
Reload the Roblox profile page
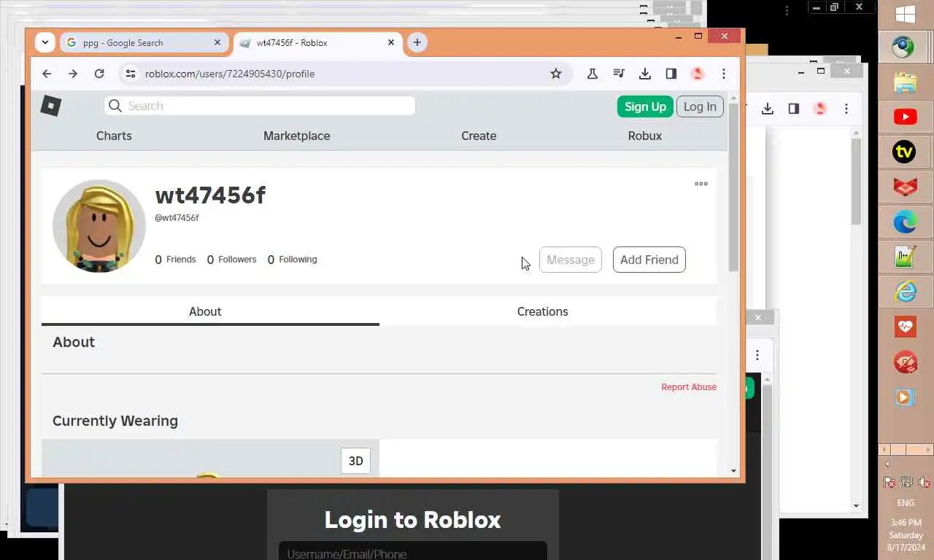(99, 74)
